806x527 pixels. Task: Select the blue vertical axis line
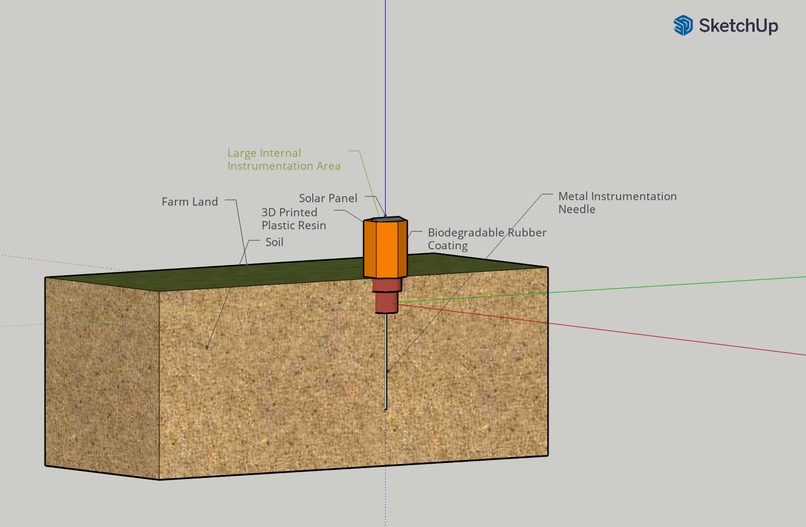click(x=386, y=108)
